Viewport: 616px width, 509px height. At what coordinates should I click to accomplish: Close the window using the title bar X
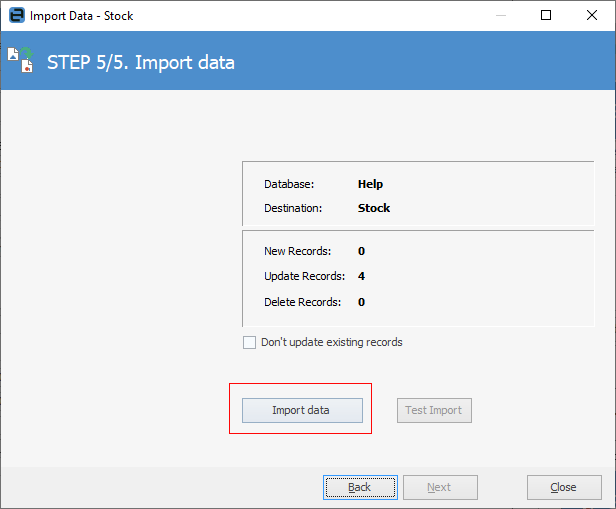[591, 16]
